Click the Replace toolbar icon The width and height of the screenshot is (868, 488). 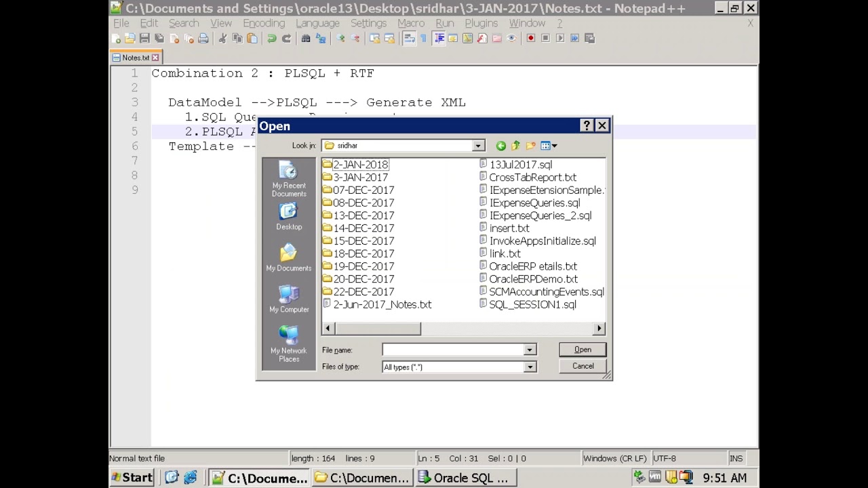coord(321,39)
